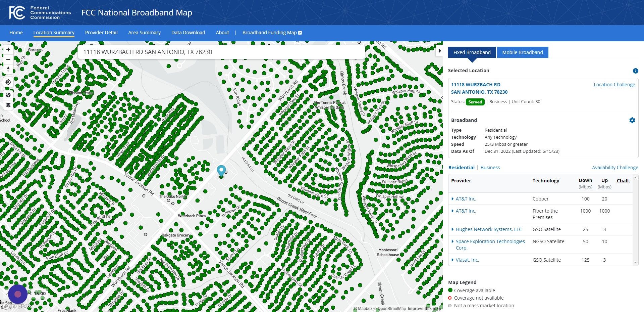The height and width of the screenshot is (312, 644).
Task: Open AT&T Inc. Copper provider link
Action: click(466, 199)
